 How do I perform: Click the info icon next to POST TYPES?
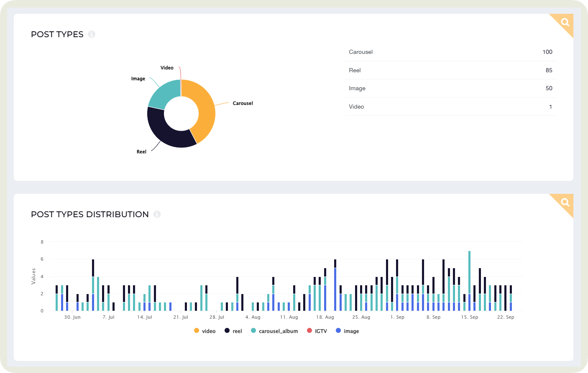click(92, 35)
